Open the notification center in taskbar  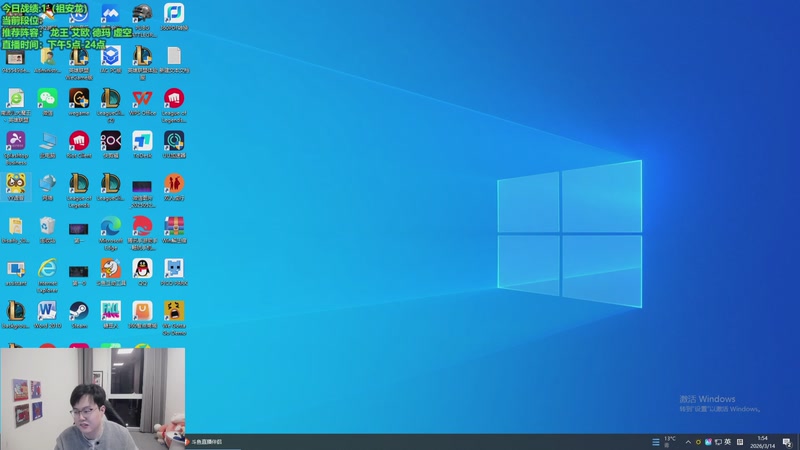(x=787, y=442)
